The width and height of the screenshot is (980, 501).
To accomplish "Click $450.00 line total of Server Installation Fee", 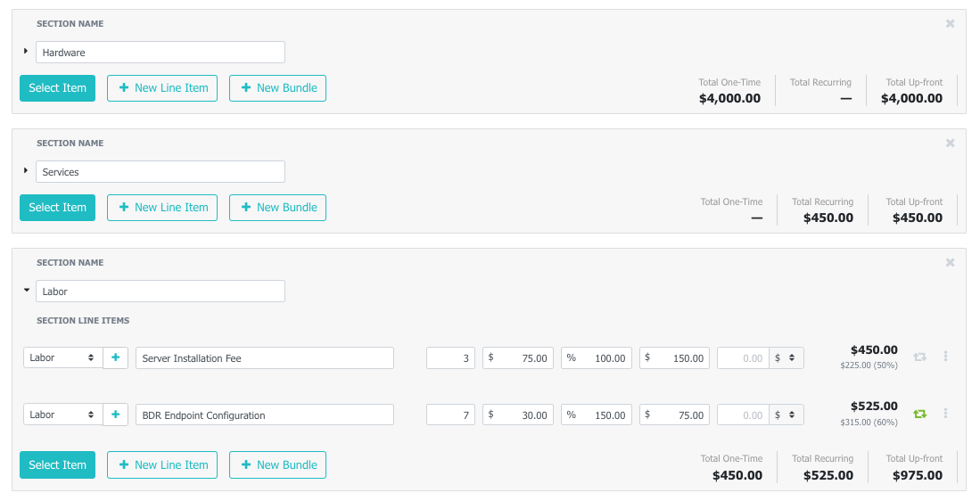I will [x=874, y=349].
